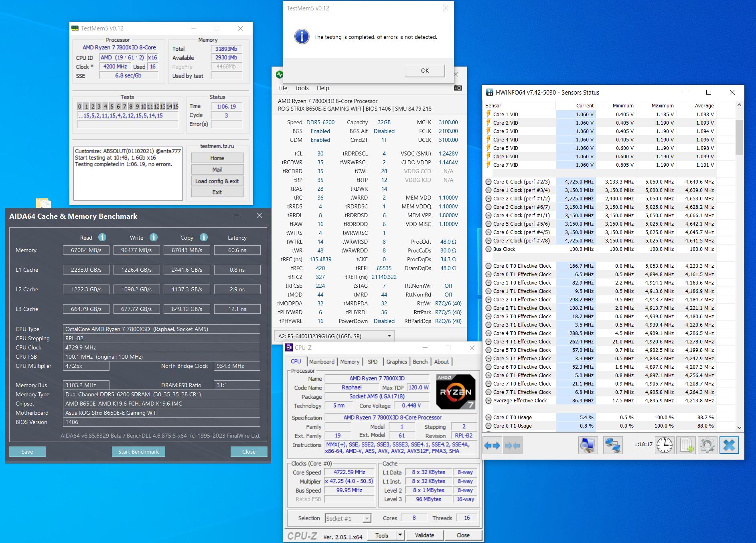The height and width of the screenshot is (543, 756).
Task: Click the Average column header in HWiNFO
Action: [x=696, y=105]
